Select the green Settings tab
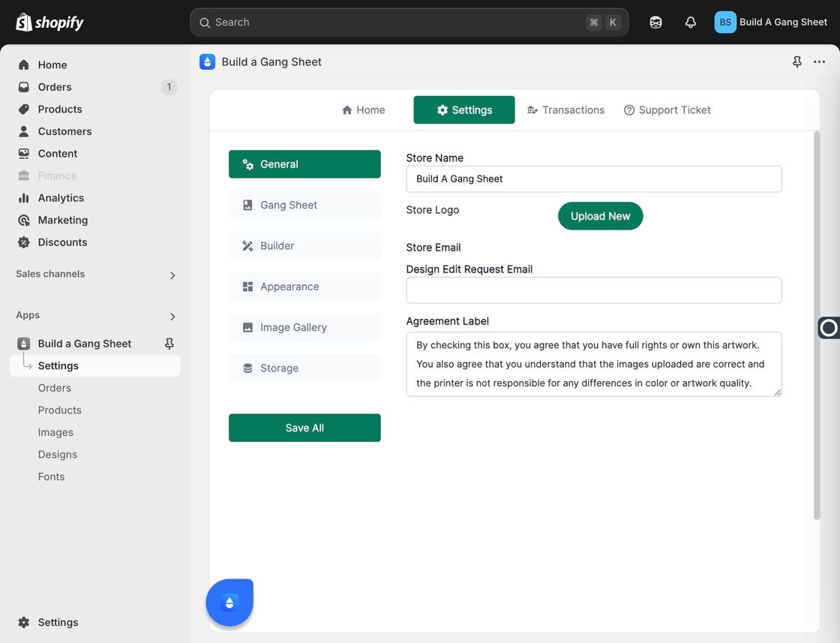The height and width of the screenshot is (643, 840). (x=464, y=110)
